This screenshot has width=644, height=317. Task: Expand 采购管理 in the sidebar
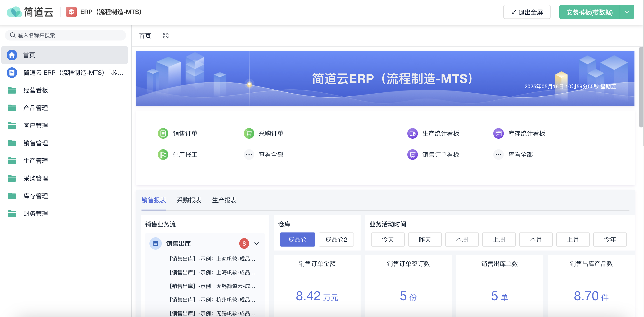tap(65, 178)
